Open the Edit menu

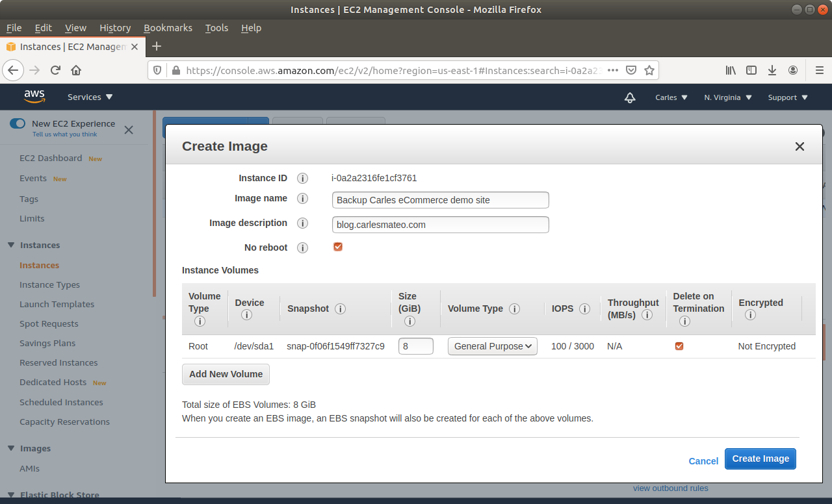[x=44, y=28]
